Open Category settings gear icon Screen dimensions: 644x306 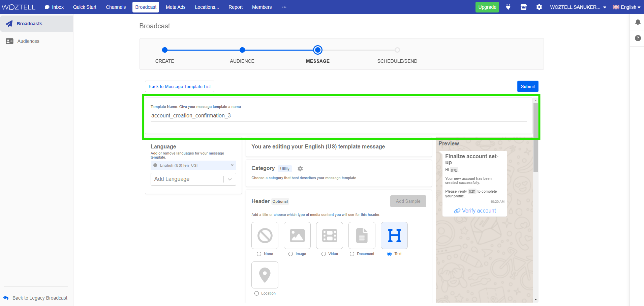300,169
